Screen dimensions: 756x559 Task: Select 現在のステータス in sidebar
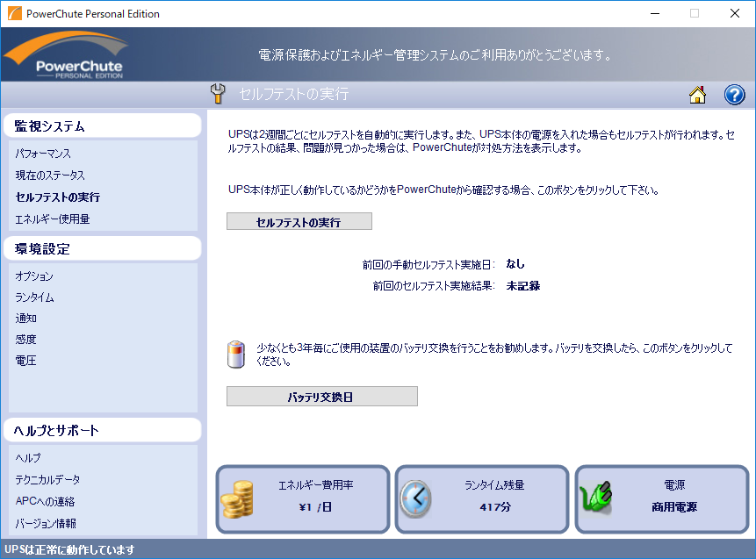tap(50, 176)
